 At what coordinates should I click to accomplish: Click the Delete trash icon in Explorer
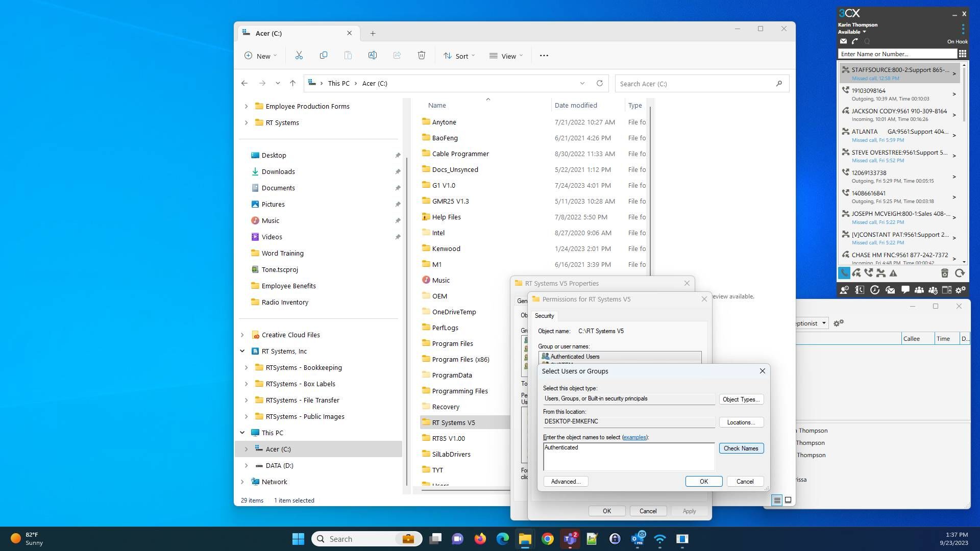coord(422,56)
